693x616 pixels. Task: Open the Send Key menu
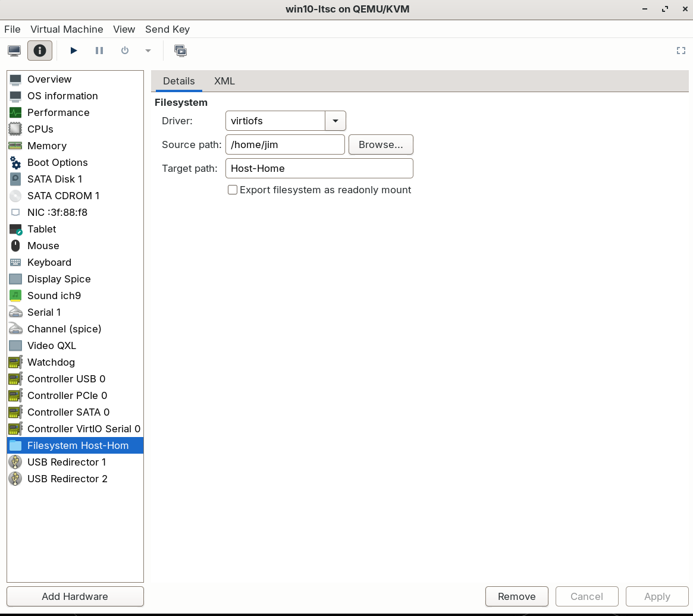point(167,29)
